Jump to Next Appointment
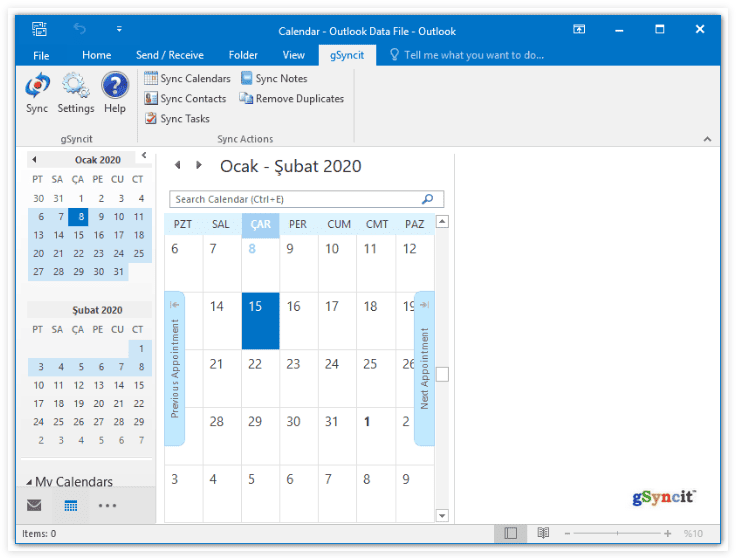The image size is (736, 558). click(x=424, y=368)
